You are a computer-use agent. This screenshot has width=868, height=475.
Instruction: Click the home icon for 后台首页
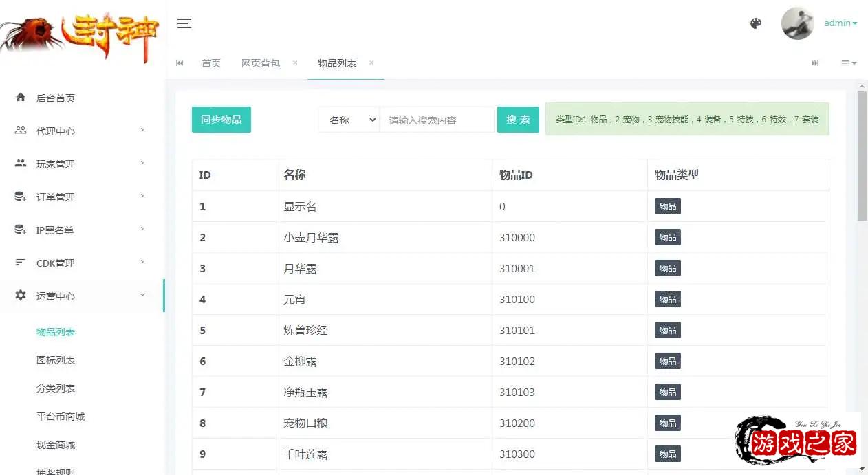[x=21, y=98]
